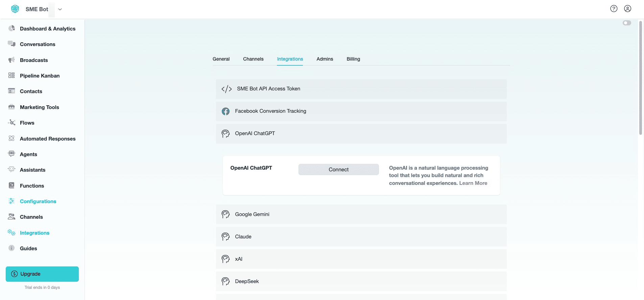Screen dimensions: 644x300
Task: Click the AI head icon beside xAI
Action: click(x=225, y=259)
